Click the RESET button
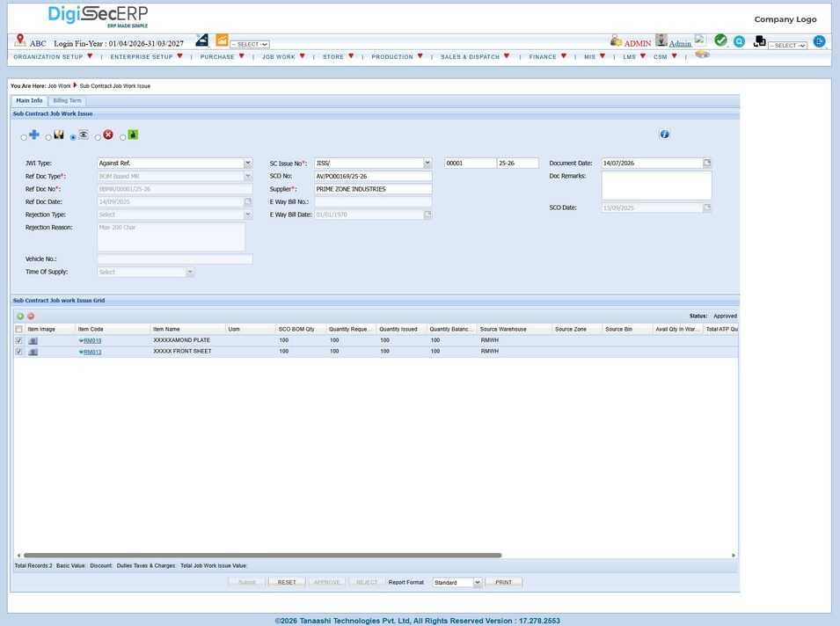This screenshot has width=840, height=626. click(x=287, y=582)
